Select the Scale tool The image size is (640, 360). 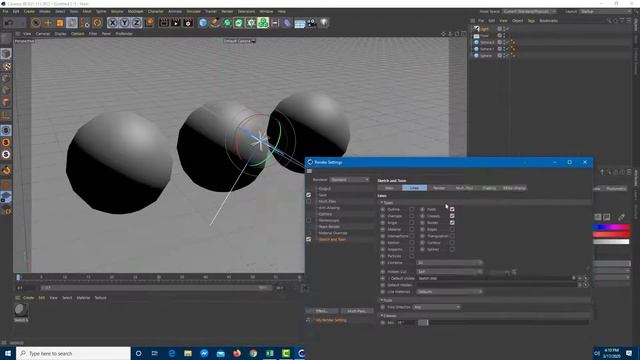tap(60, 23)
